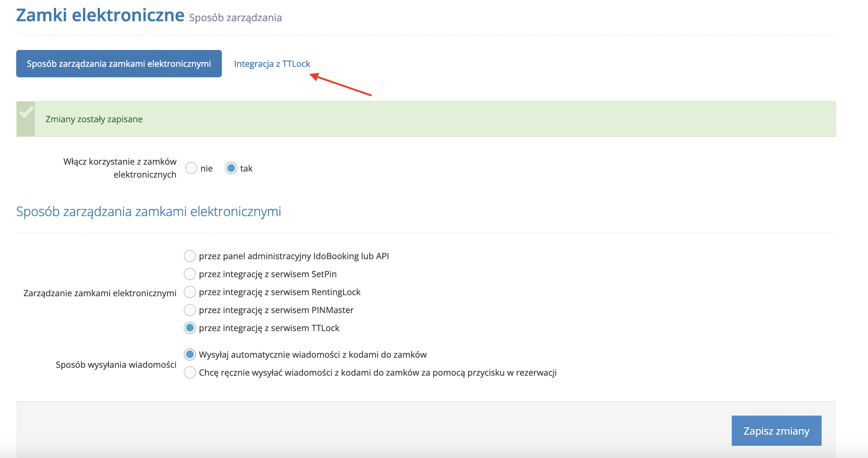Choose the RentingLock integration radio
The width and height of the screenshot is (868, 458).
coord(190,292)
